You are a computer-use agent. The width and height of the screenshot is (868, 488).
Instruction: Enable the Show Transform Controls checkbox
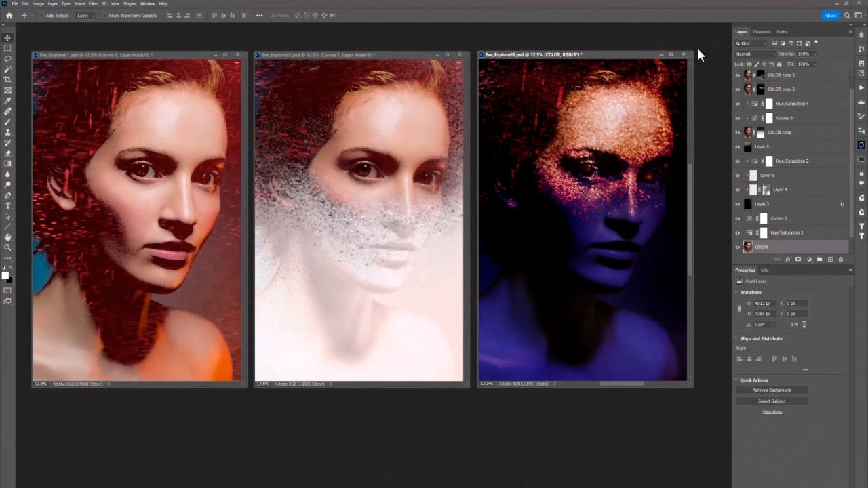tap(105, 15)
